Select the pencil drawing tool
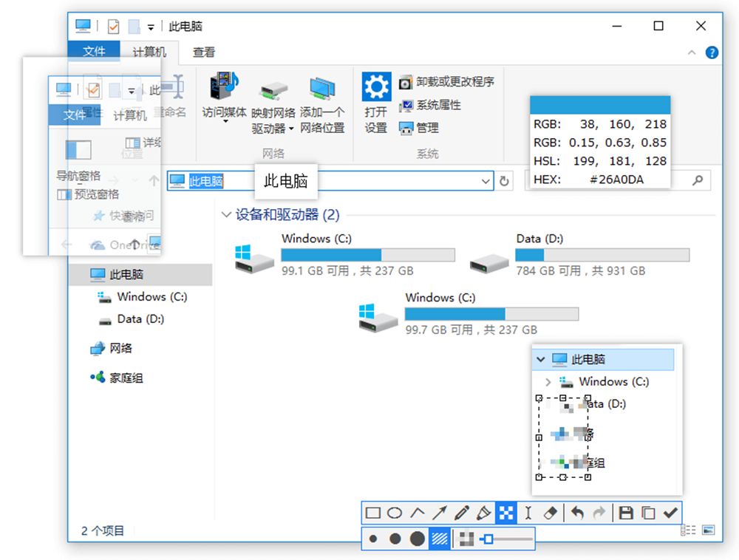 coord(463,512)
